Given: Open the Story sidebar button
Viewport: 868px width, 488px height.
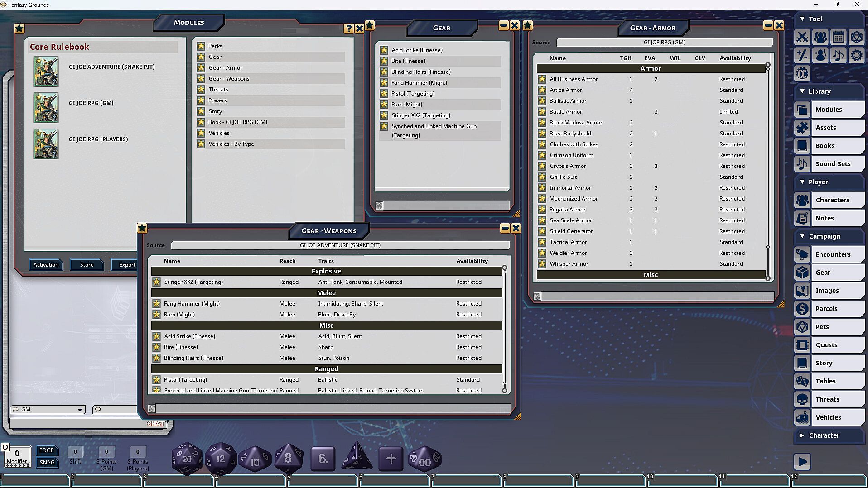Looking at the screenshot, I should click(x=837, y=363).
